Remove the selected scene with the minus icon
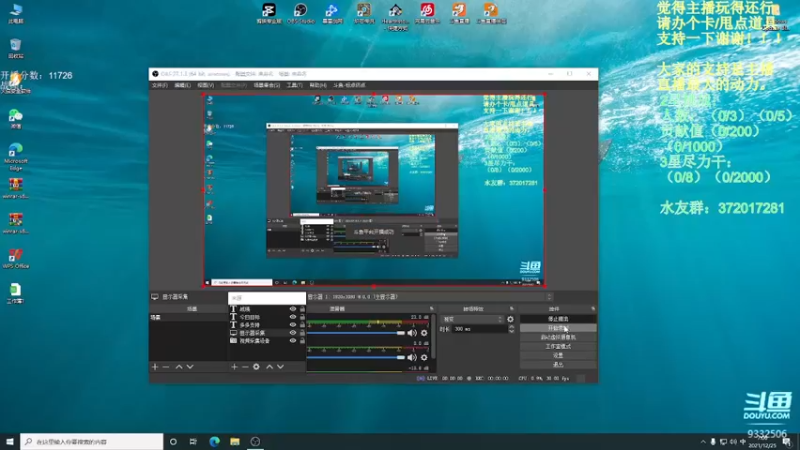The image size is (800, 450). pos(166,367)
